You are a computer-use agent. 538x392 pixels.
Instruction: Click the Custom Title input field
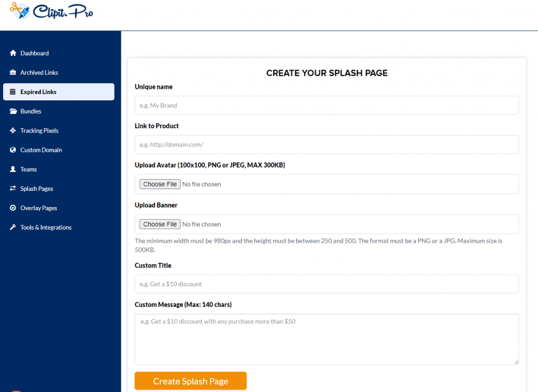tap(327, 284)
